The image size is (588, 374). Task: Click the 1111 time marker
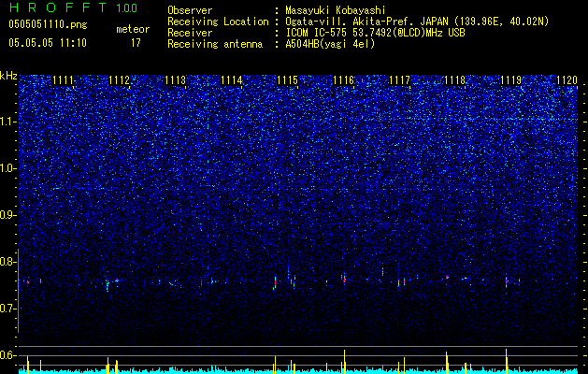63,80
